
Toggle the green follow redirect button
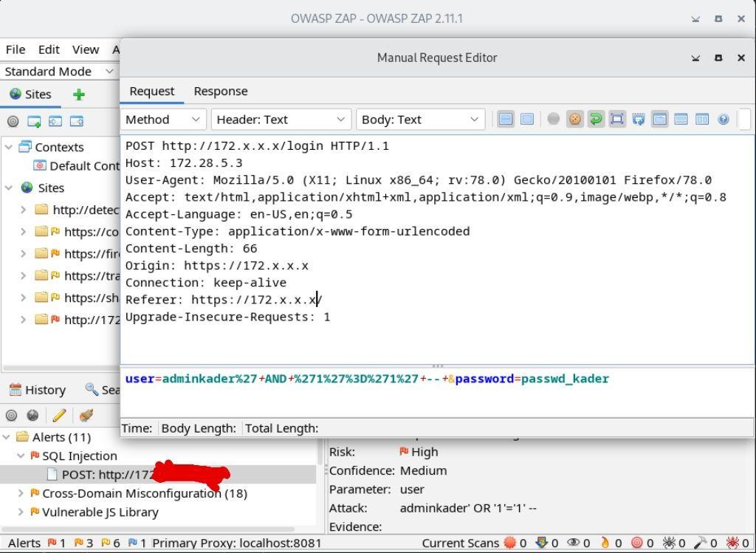[x=596, y=119]
